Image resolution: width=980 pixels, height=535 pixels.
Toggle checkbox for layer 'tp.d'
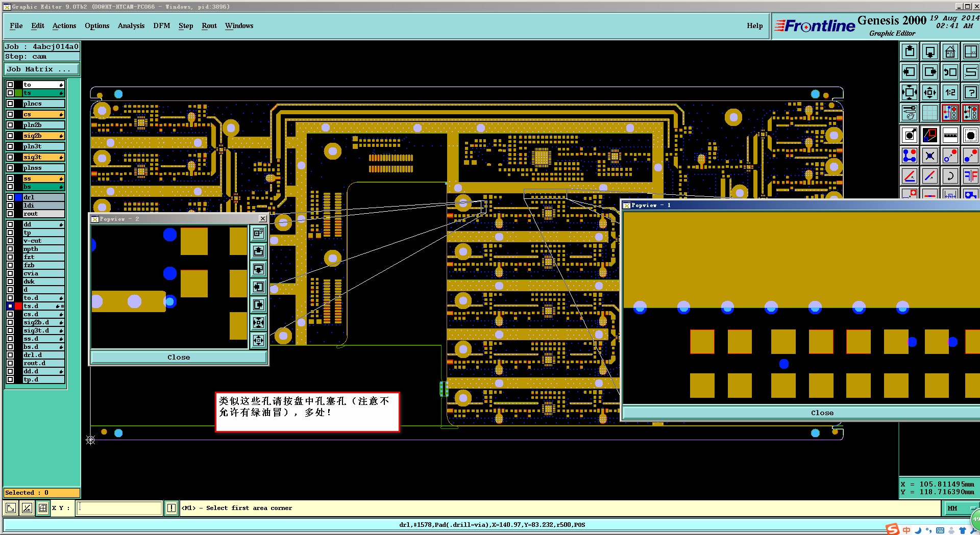tap(10, 379)
